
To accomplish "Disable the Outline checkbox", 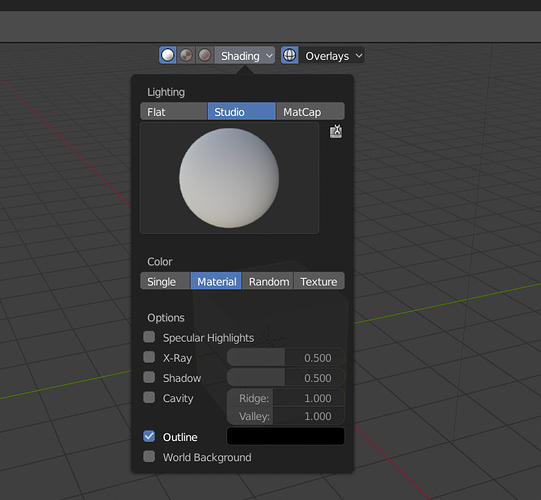I will 149,437.
